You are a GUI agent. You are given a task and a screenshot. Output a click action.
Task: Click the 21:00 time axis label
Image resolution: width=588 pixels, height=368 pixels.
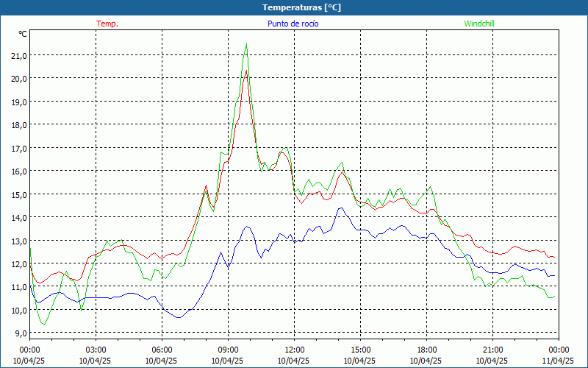tap(492, 350)
